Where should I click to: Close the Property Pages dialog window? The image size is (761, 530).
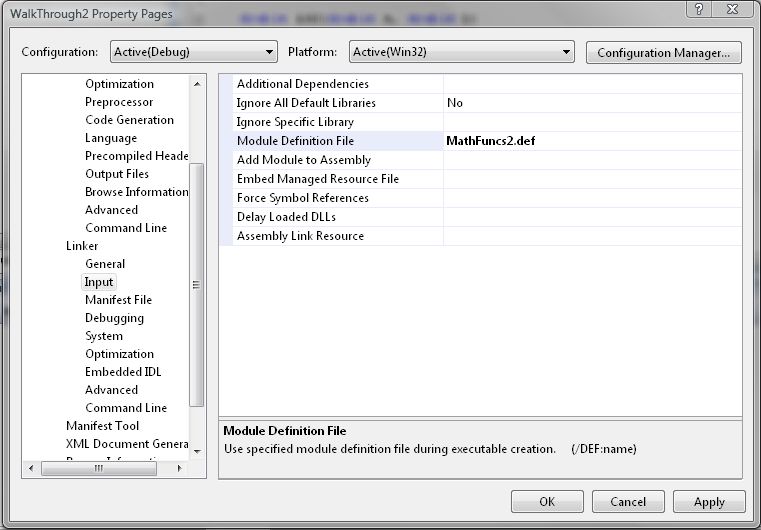pyautogui.click(x=733, y=9)
